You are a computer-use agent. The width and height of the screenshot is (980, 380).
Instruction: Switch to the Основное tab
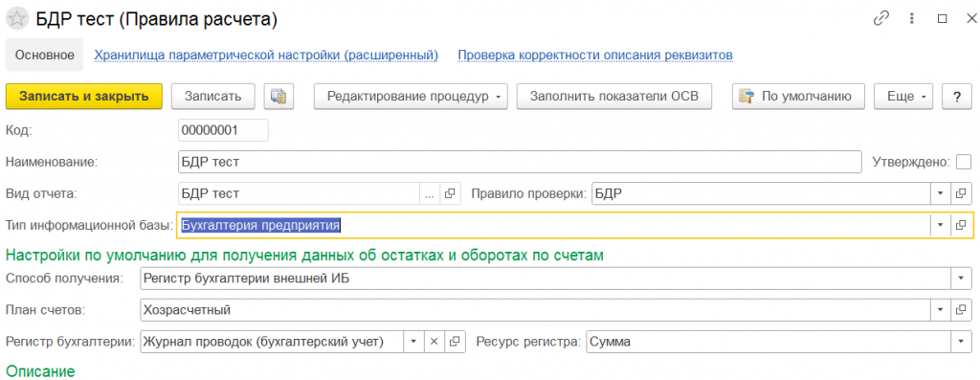tap(45, 55)
